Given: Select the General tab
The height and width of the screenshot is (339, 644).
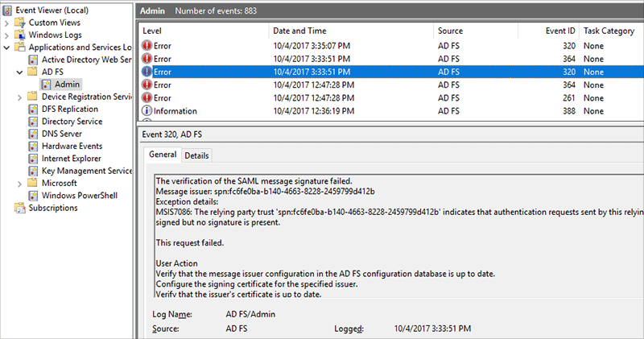Looking at the screenshot, I should pos(163,155).
